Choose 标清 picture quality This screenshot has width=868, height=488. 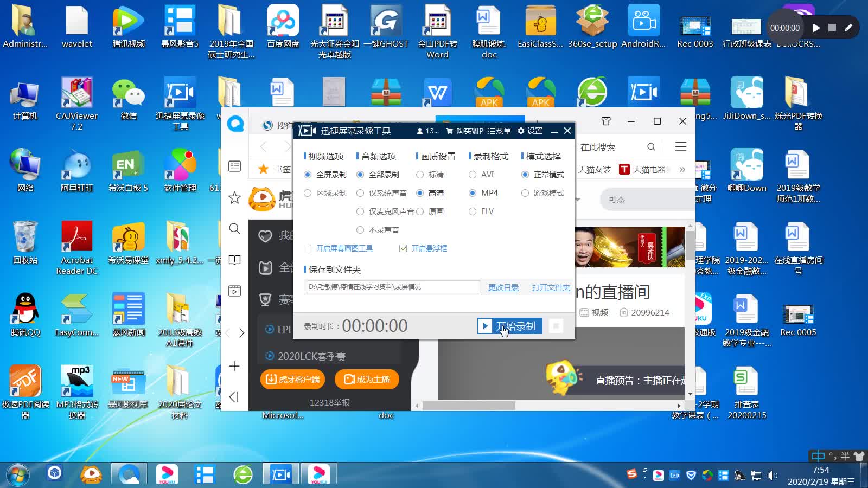click(430, 175)
